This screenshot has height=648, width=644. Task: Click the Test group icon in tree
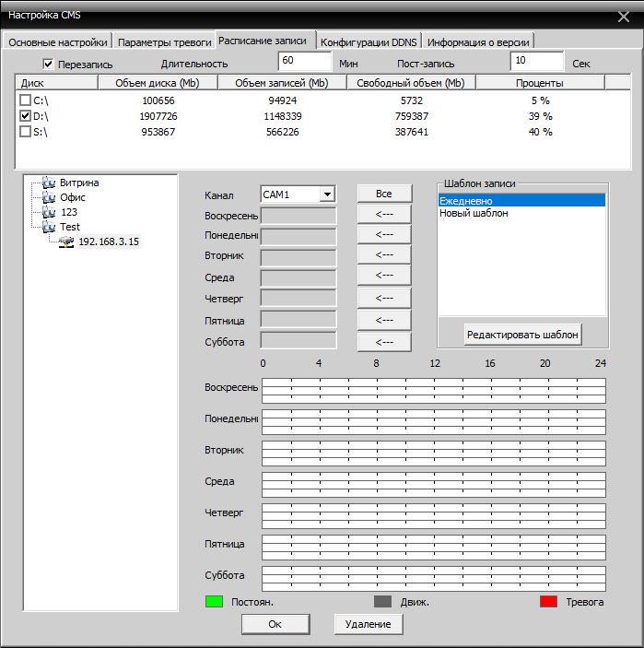point(49,227)
